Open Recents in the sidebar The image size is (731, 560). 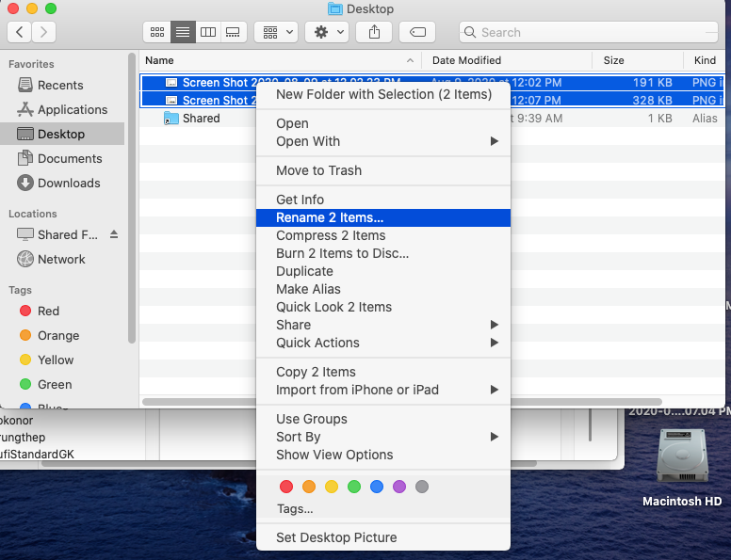[x=62, y=86]
